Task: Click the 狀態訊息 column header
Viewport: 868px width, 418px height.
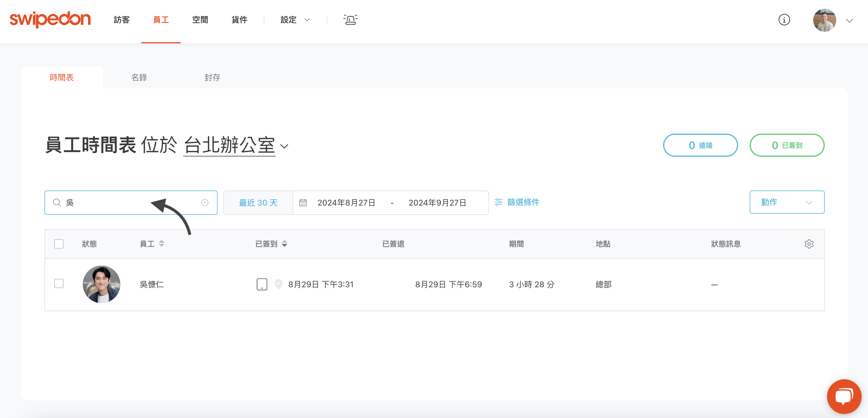Action: click(x=726, y=244)
